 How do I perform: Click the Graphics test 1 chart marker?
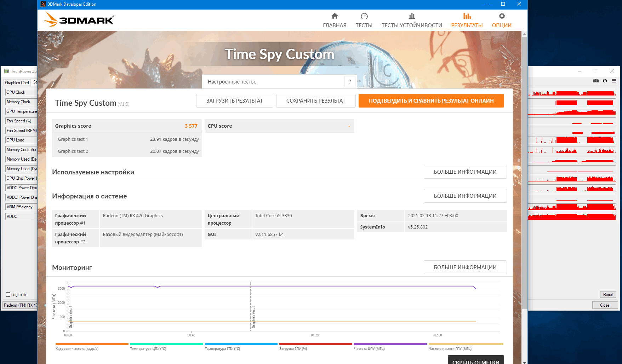(71, 317)
